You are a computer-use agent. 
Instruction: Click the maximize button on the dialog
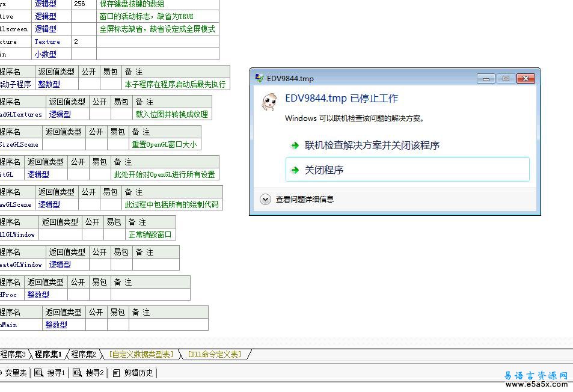click(506, 79)
